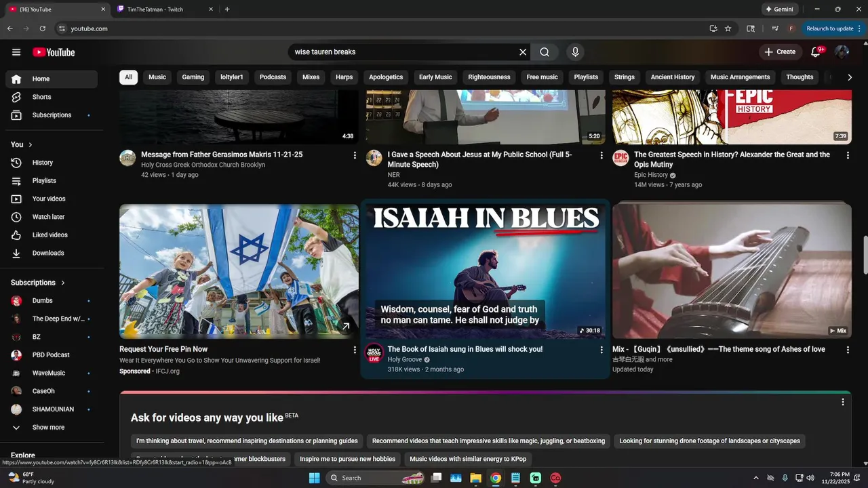Open WaveMusic subscription
Screen dimensions: 868x488
(52, 373)
